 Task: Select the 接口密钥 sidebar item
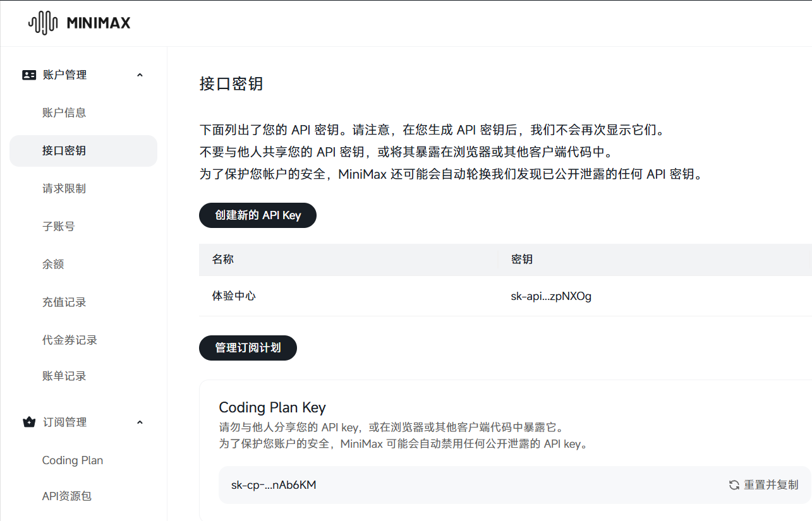(83, 151)
